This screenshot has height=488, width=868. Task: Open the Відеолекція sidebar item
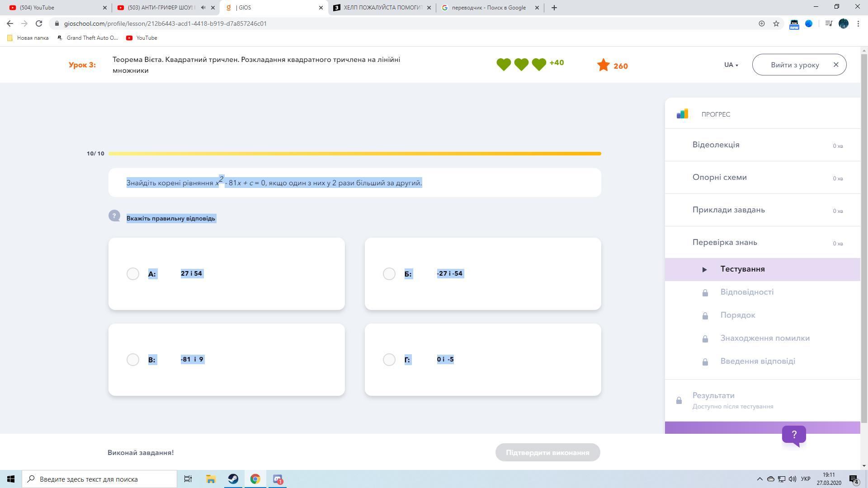pyautogui.click(x=716, y=145)
